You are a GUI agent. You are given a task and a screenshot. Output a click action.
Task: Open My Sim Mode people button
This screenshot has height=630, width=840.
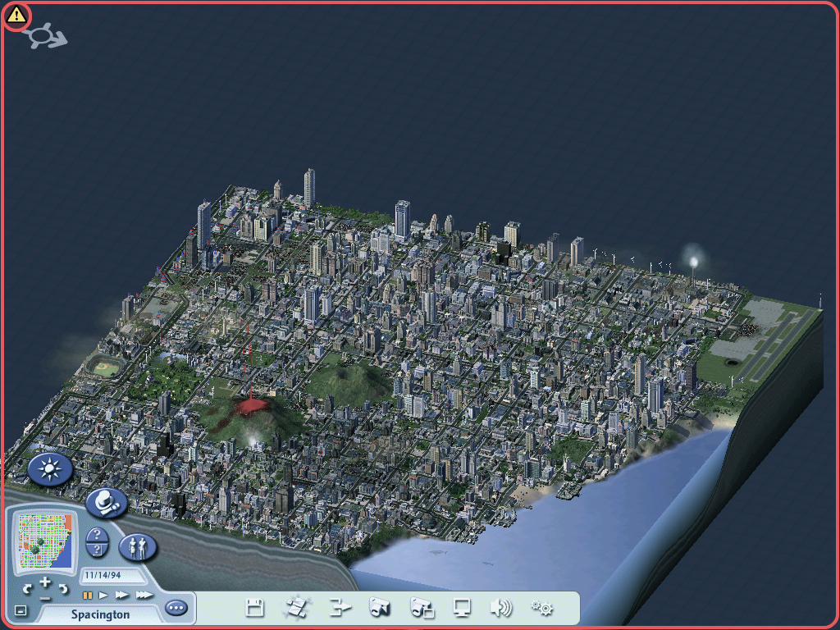tap(138, 547)
